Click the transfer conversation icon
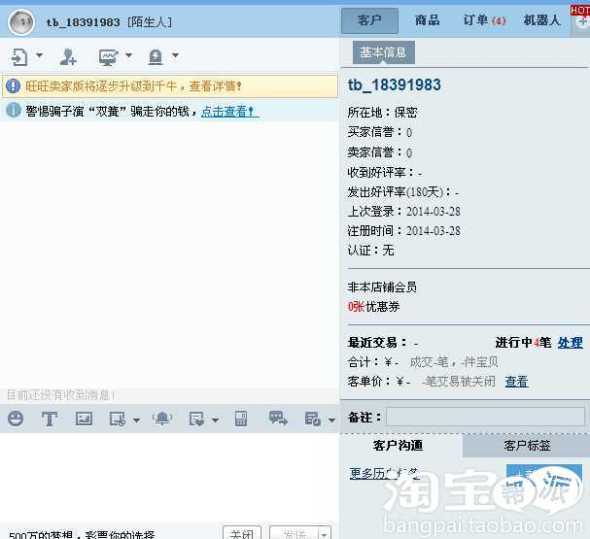The image size is (590, 539). click(x=20, y=57)
